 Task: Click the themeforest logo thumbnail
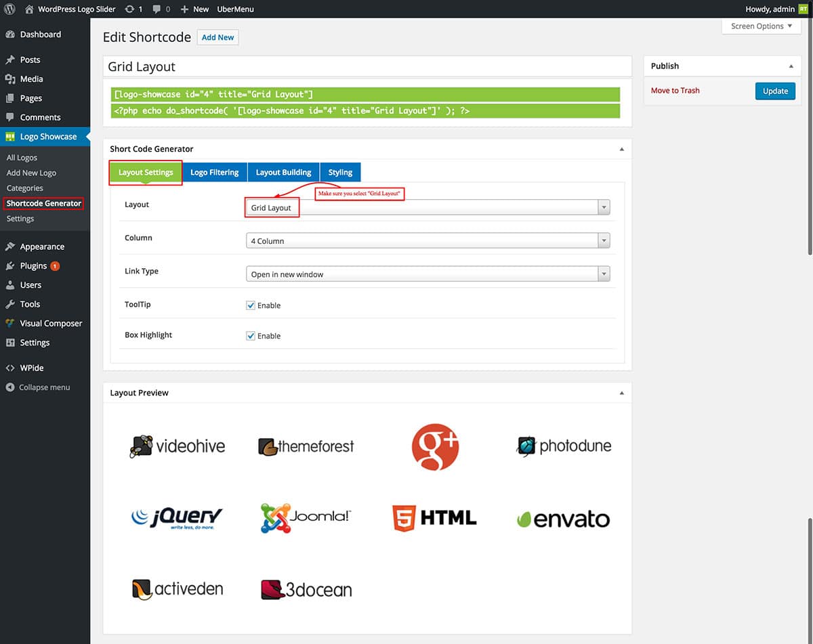coord(306,446)
